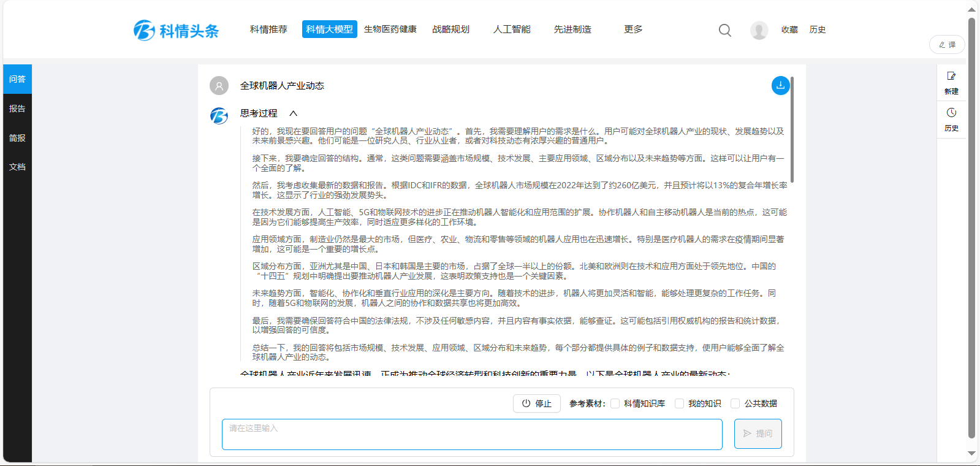This screenshot has width=980, height=466.
Task: Enable the 科情知识库 checkbox
Action: pos(615,403)
